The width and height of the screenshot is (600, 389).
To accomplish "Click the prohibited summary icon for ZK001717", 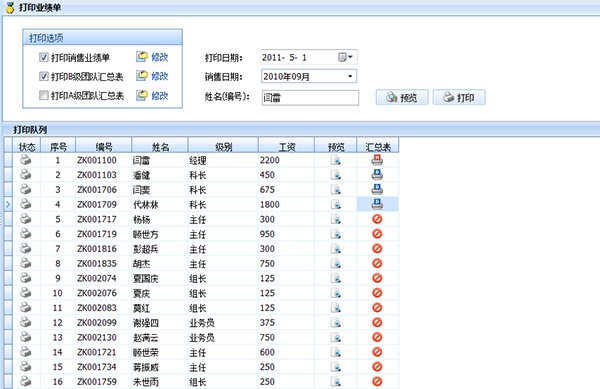I will pyautogui.click(x=377, y=219).
